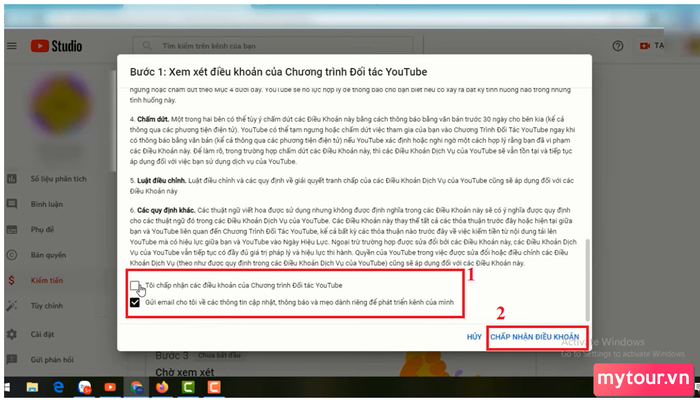Open Số liệu phân tích analytics icon
This screenshot has height=404, width=700.
point(12,179)
